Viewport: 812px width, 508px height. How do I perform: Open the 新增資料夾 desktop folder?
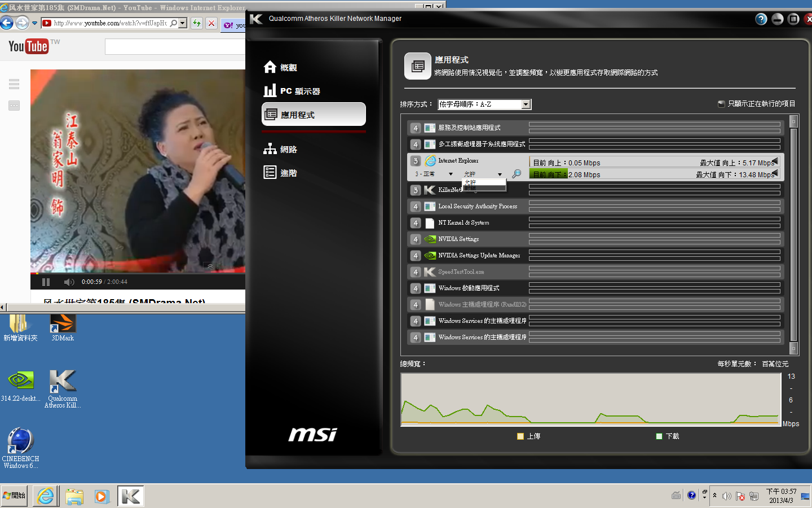(20, 328)
